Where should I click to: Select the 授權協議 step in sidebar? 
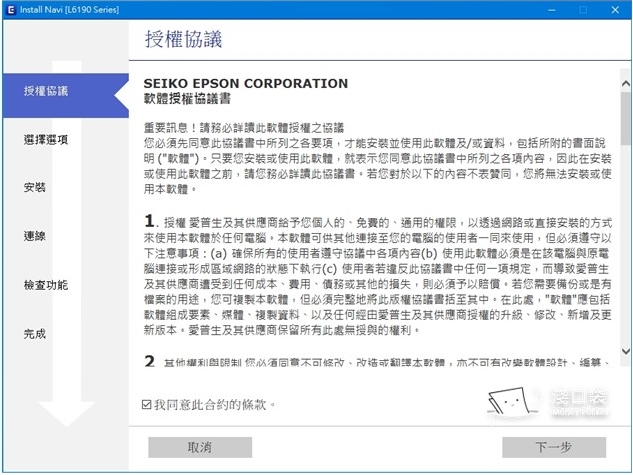[x=65, y=95]
